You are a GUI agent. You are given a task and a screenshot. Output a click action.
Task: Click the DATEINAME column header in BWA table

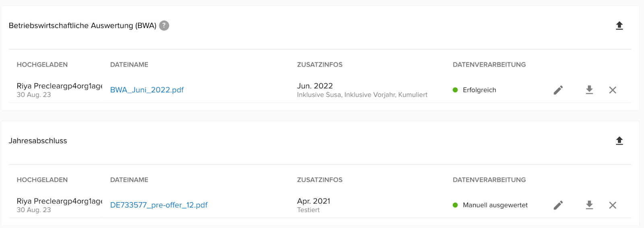tap(129, 64)
